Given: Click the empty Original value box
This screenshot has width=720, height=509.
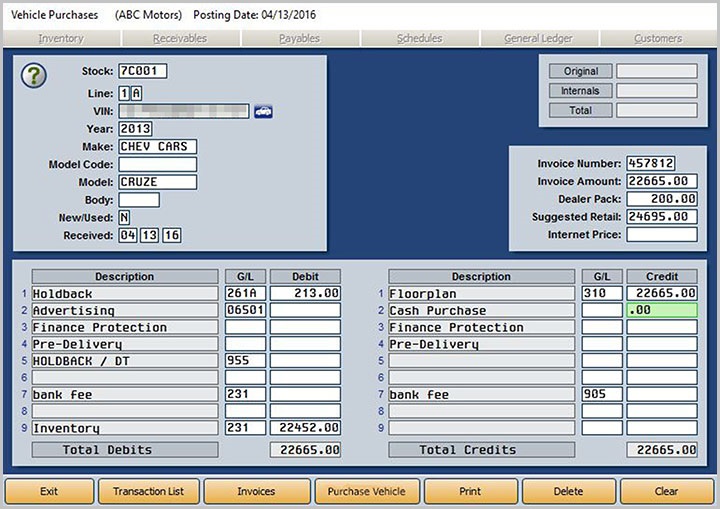Looking at the screenshot, I should pyautogui.click(x=657, y=71).
